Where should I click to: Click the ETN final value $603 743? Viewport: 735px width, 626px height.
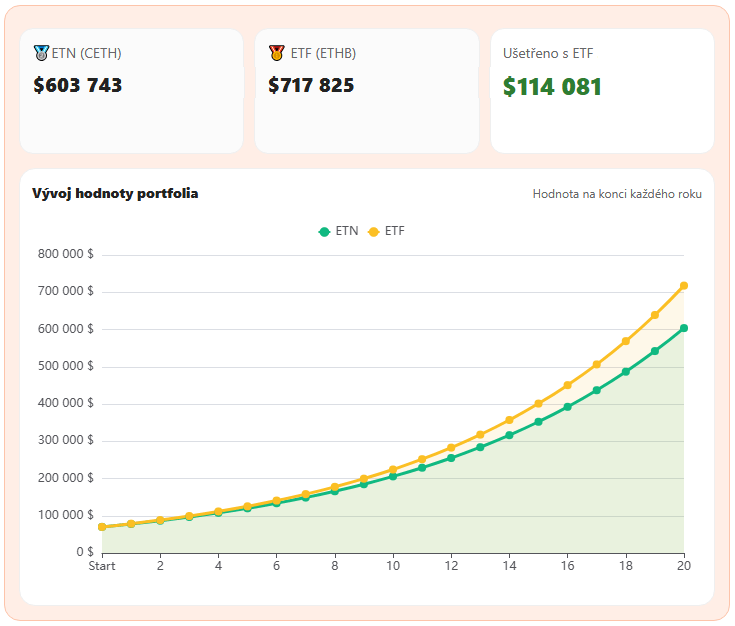point(78,85)
